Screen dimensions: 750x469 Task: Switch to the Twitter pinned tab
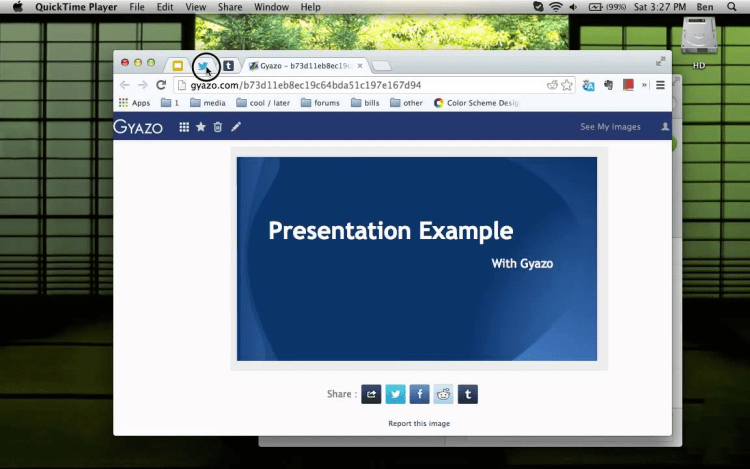pyautogui.click(x=203, y=66)
